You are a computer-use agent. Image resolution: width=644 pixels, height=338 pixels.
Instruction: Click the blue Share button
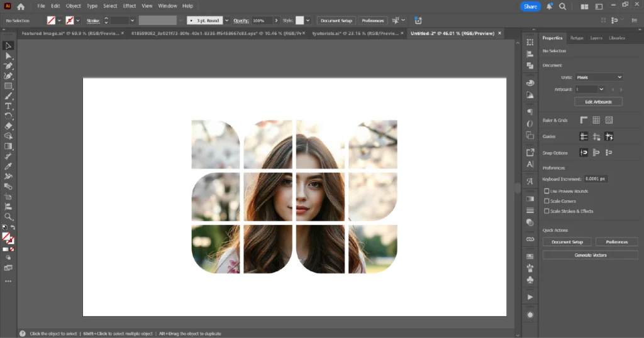(530, 6)
